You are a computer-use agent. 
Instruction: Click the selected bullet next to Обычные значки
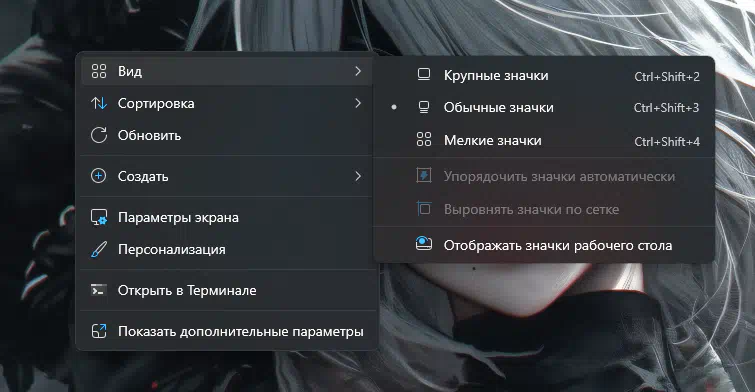394,107
